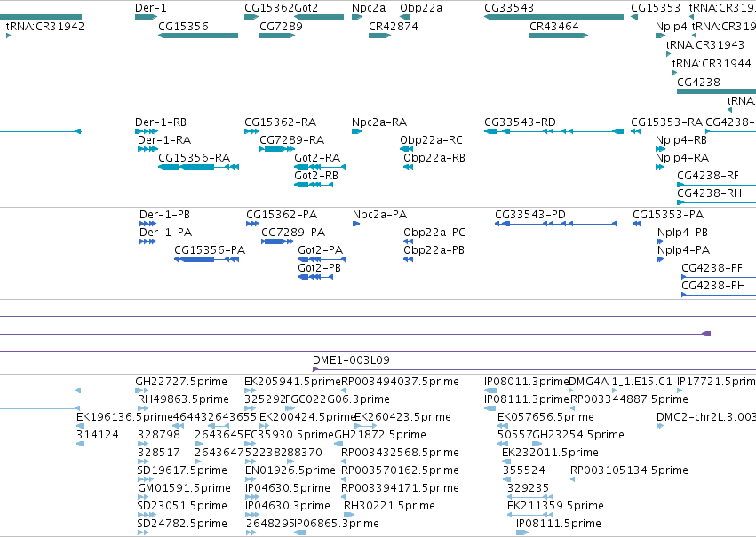Click the CG4238 gene bar

pos(716,91)
